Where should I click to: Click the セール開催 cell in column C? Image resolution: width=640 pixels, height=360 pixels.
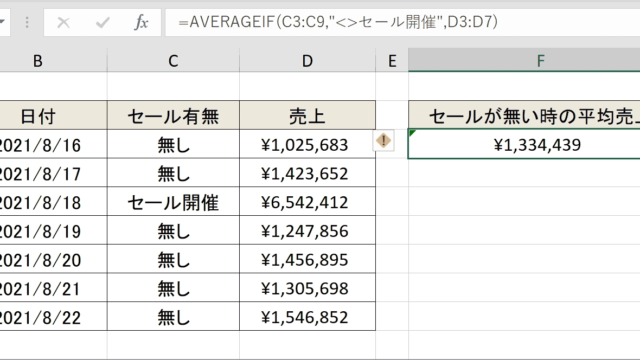coord(173,202)
